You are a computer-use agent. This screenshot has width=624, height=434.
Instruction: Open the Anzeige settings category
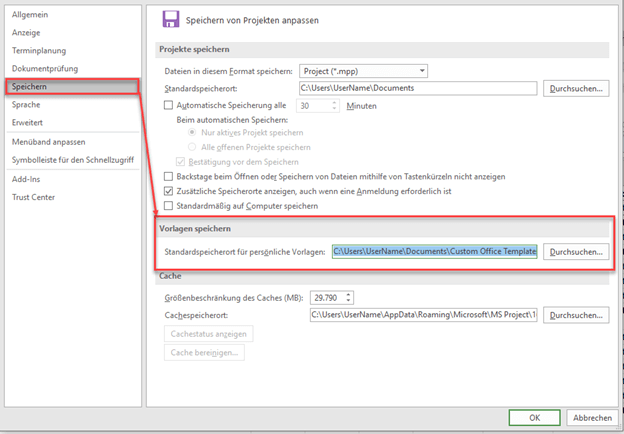coord(27,32)
